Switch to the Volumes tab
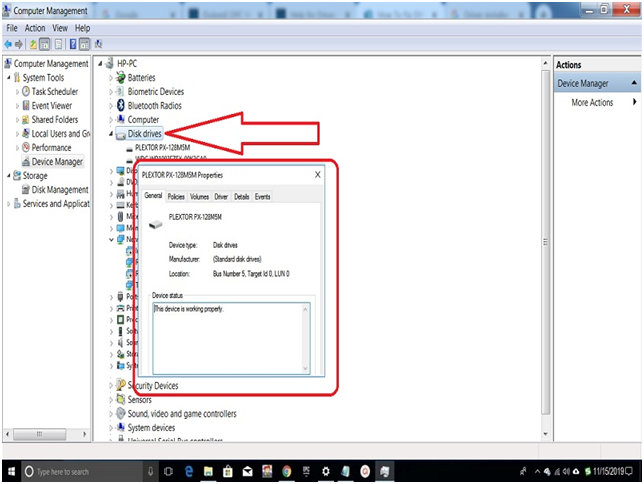 pos(199,197)
